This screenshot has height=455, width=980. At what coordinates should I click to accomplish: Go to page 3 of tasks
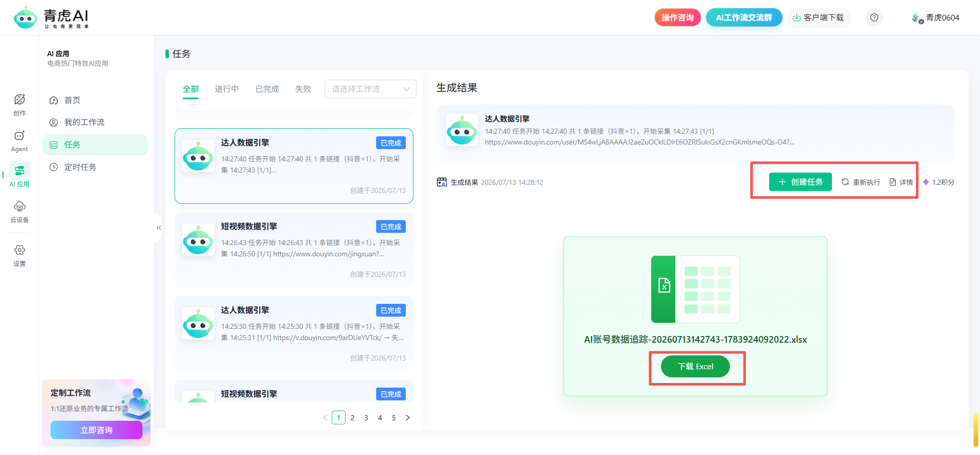click(x=366, y=418)
